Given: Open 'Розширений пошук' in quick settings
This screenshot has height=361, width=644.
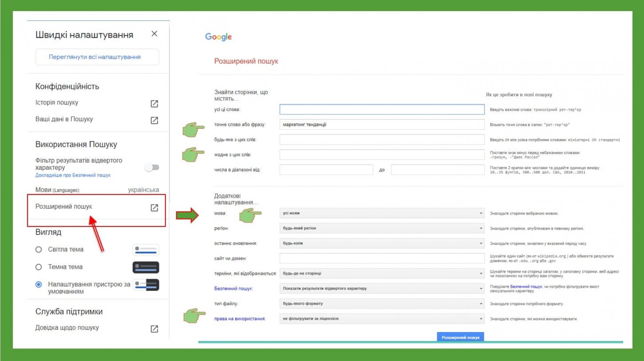Looking at the screenshot, I should click(64, 206).
